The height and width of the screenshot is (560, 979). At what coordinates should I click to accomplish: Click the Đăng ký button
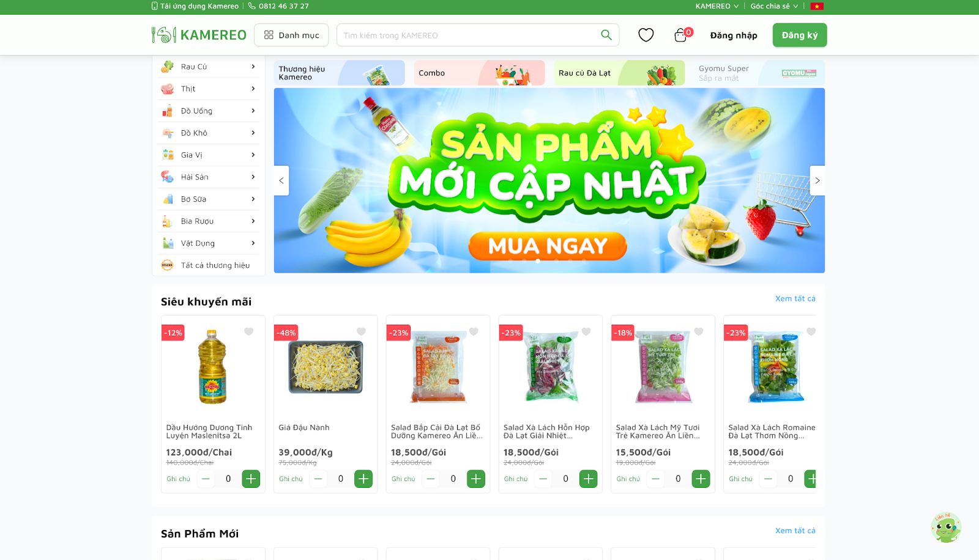(800, 35)
